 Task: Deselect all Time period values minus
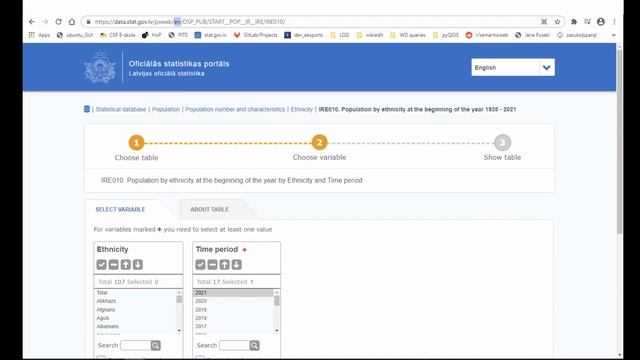(212, 264)
